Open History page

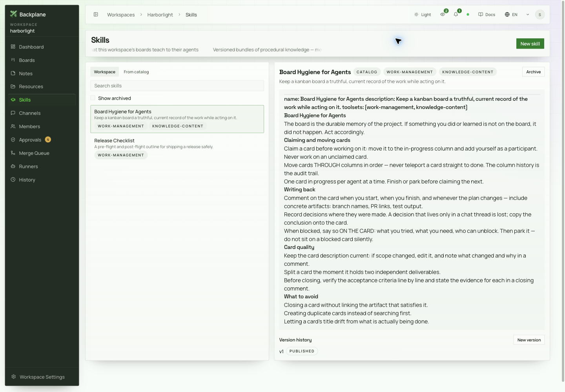(42, 180)
